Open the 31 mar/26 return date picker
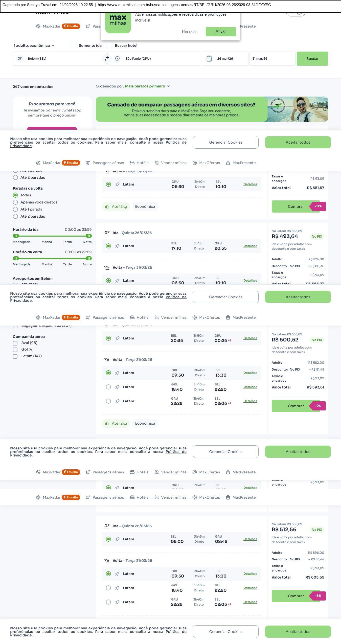 [272, 59]
